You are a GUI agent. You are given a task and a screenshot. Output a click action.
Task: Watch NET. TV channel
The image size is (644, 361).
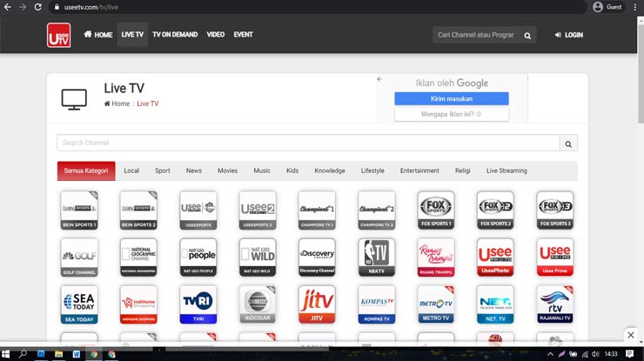coord(495,304)
